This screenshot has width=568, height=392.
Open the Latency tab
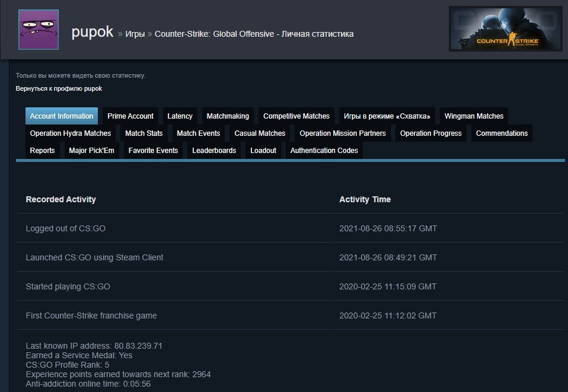(x=180, y=116)
